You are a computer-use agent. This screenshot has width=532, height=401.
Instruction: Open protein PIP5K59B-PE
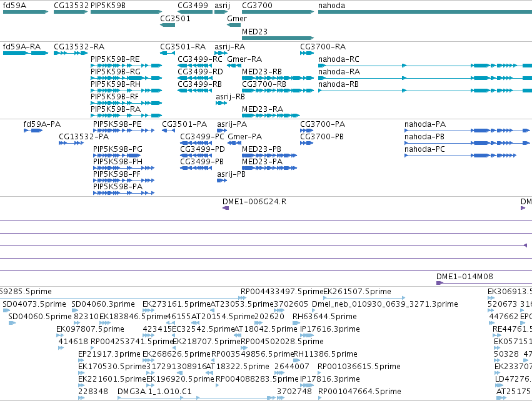coord(118,124)
